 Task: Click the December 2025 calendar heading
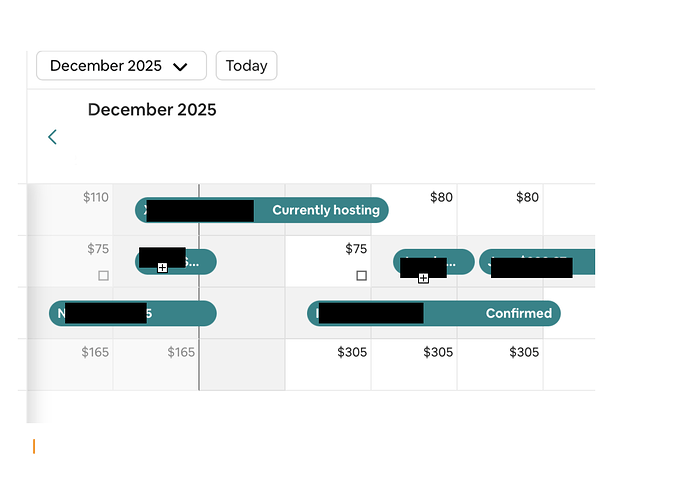pos(152,110)
